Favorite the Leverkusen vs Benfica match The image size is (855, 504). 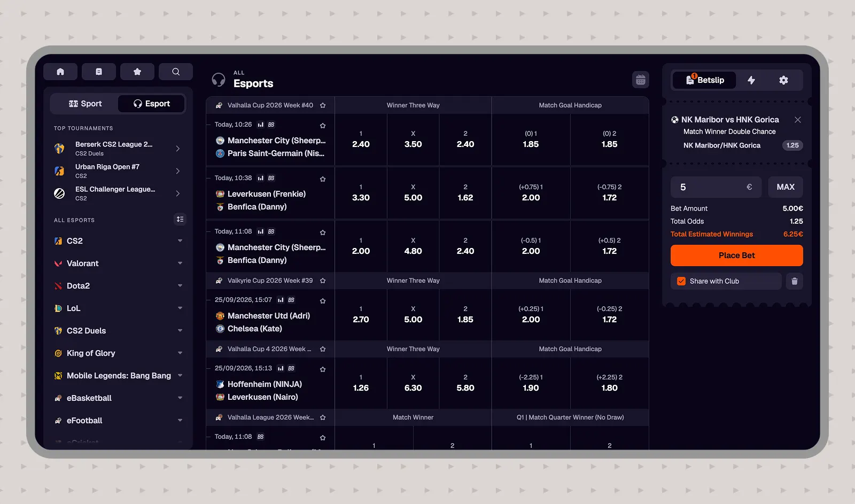click(323, 179)
